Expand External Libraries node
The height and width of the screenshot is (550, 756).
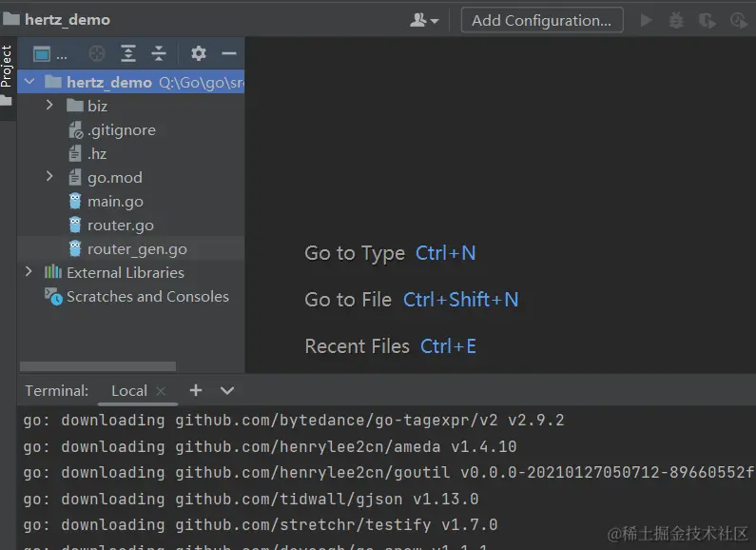29,271
